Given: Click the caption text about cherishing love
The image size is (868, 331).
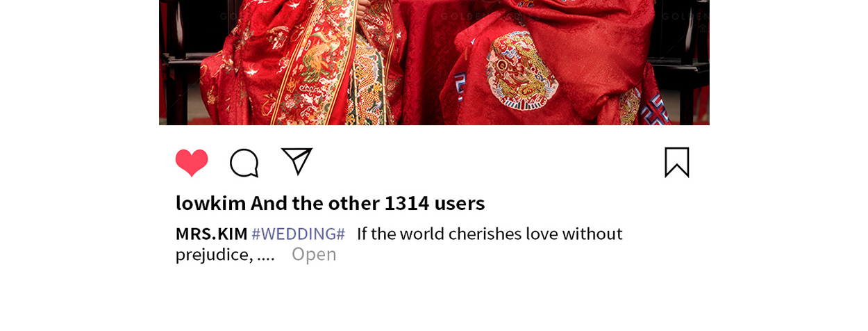Looking at the screenshot, I should [490, 234].
